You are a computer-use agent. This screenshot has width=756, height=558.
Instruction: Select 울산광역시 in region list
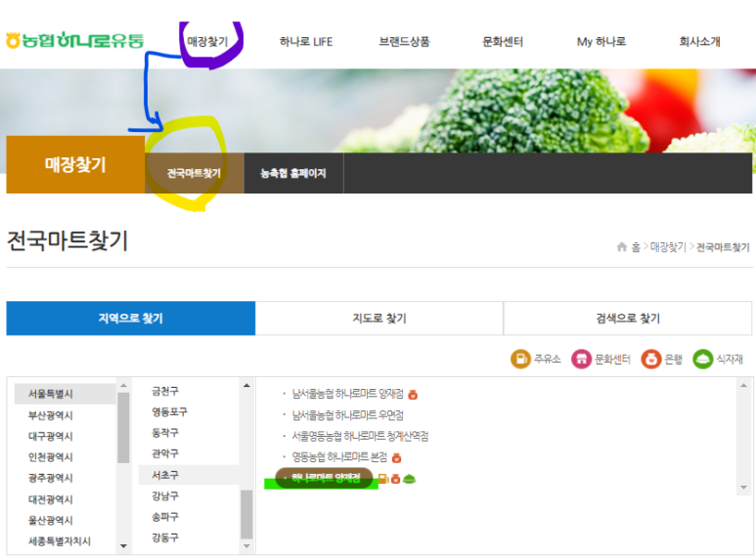(50, 520)
